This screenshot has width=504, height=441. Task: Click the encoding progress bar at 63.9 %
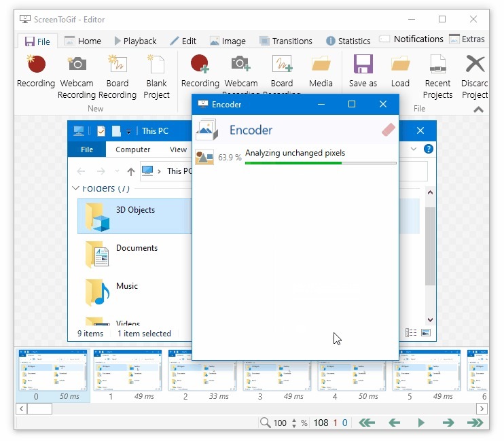[x=321, y=163]
